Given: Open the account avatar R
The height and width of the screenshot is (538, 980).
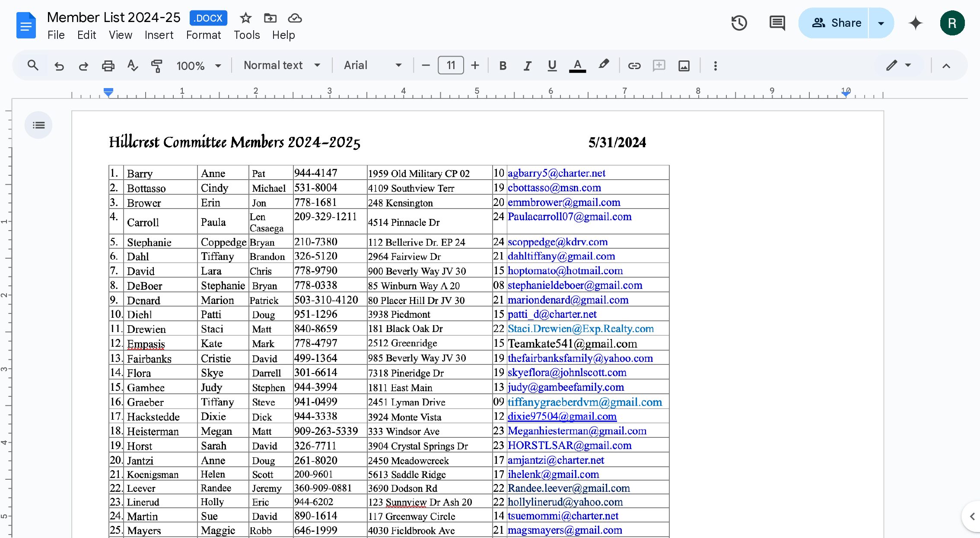Looking at the screenshot, I should tap(952, 23).
